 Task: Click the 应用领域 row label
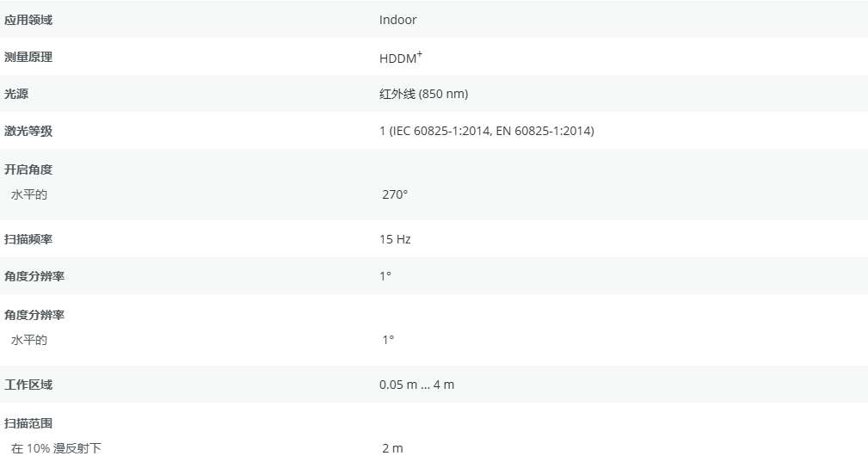tap(28, 20)
